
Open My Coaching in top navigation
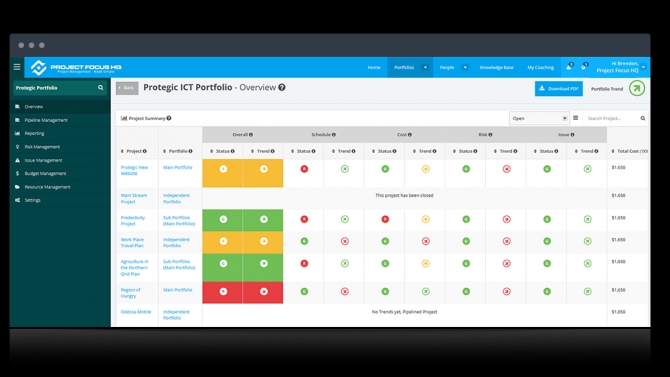click(x=541, y=68)
